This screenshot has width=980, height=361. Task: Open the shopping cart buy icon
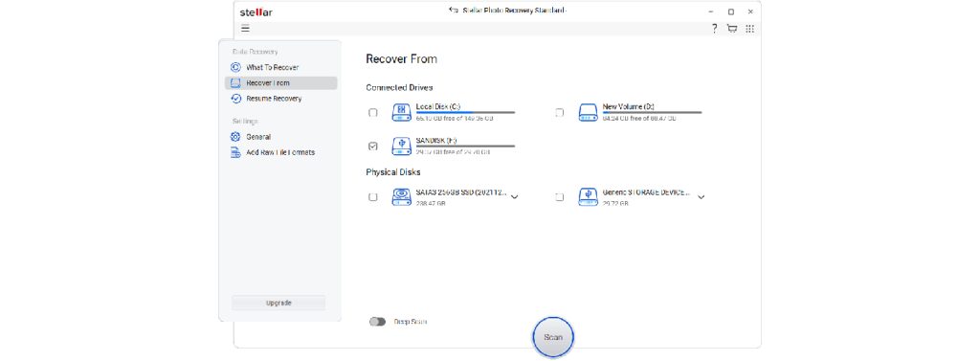732,28
